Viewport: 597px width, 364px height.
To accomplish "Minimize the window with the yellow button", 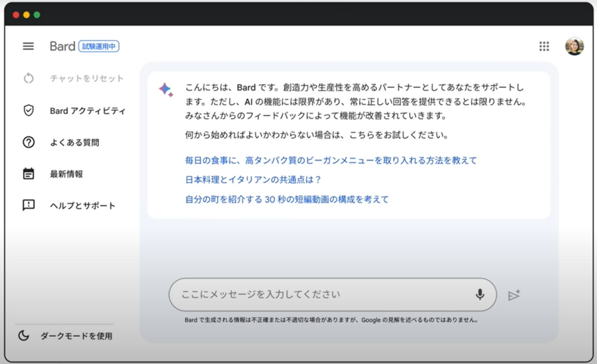I will pyautogui.click(x=27, y=15).
